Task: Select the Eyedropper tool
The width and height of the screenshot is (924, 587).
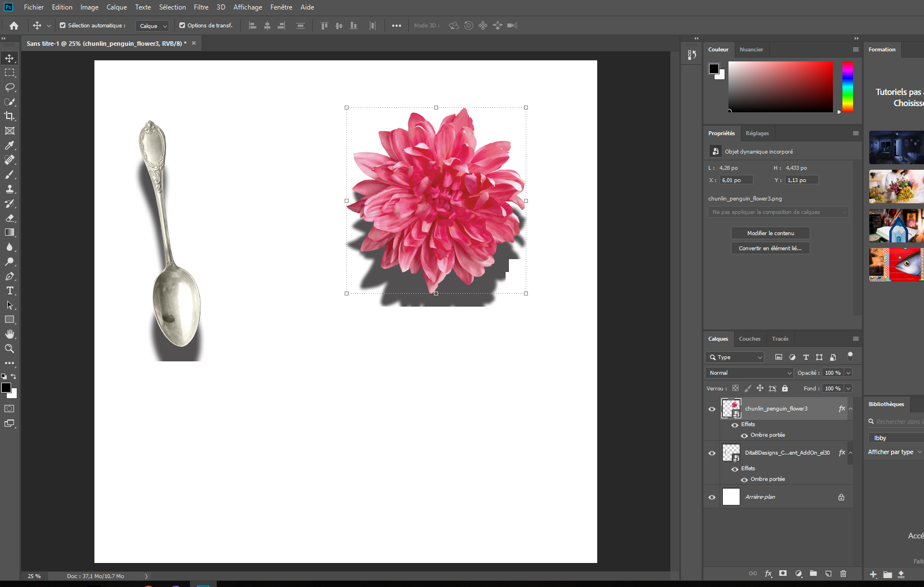Action: click(9, 145)
